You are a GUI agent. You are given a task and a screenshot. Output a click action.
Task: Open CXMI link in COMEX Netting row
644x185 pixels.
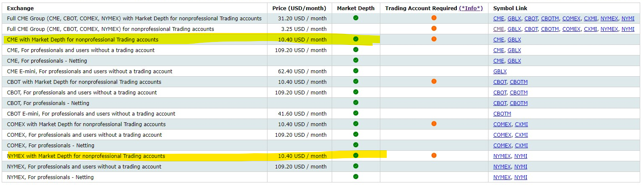tap(521, 146)
